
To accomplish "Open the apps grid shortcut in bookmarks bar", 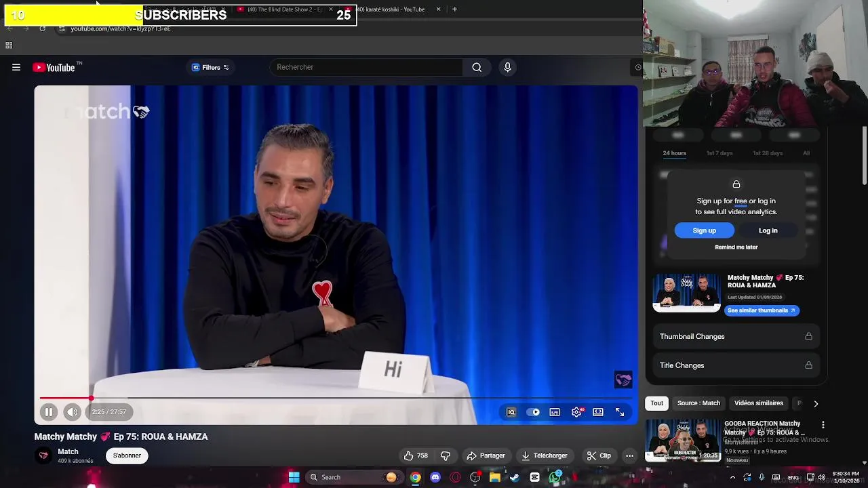I will pos(9,45).
